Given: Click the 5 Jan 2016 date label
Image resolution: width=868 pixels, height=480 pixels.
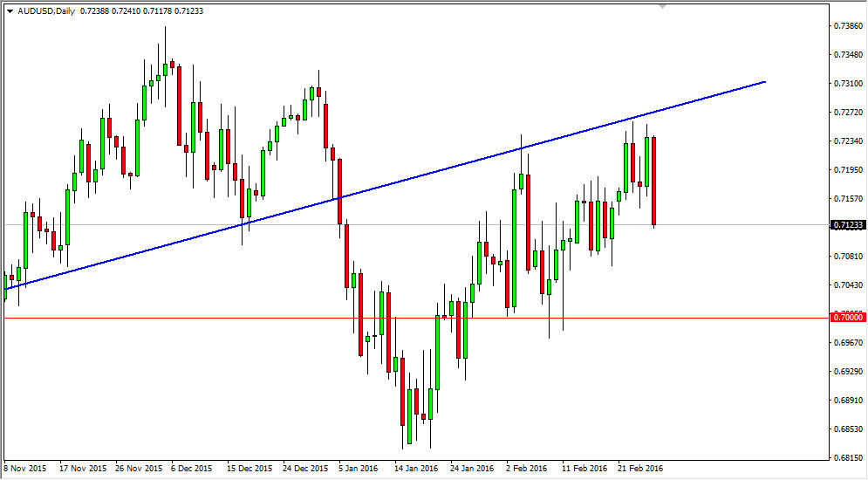Looking at the screenshot, I should [359, 469].
